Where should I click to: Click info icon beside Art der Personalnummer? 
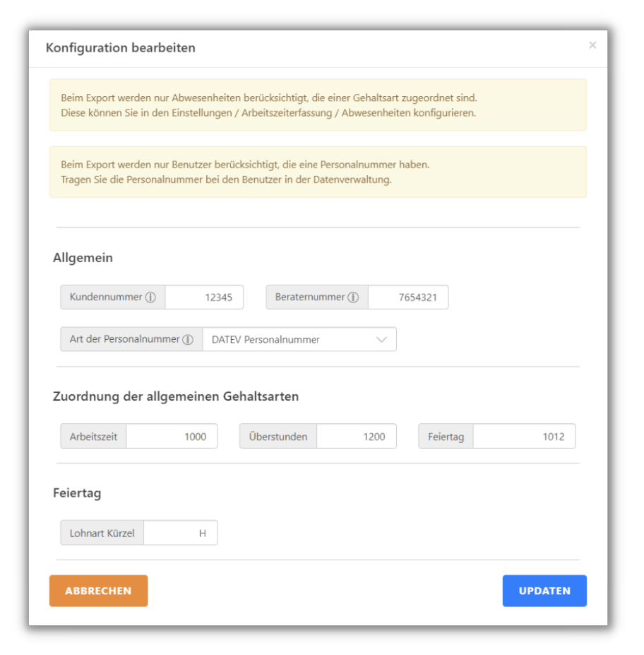pos(188,339)
